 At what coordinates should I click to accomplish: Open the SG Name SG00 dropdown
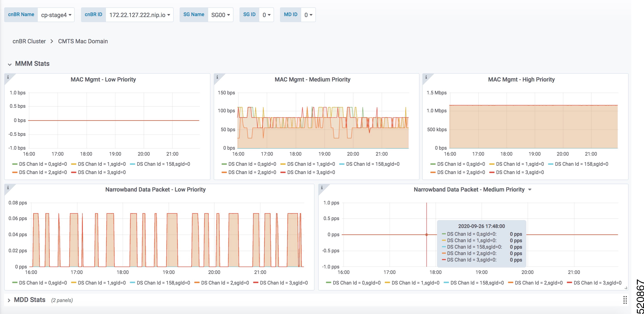pos(221,15)
